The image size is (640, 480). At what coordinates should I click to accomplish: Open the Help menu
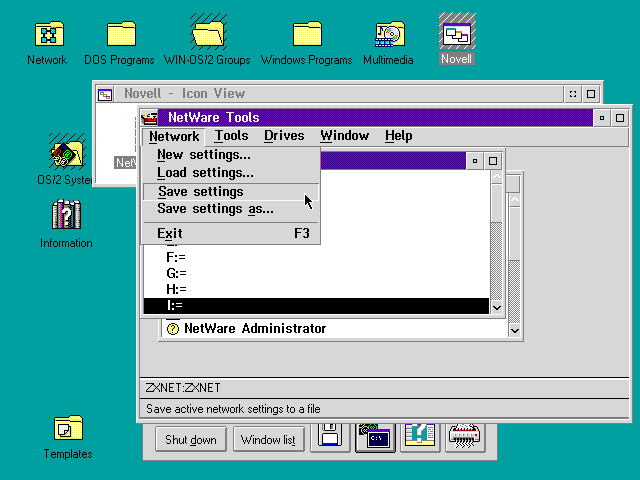pos(398,136)
